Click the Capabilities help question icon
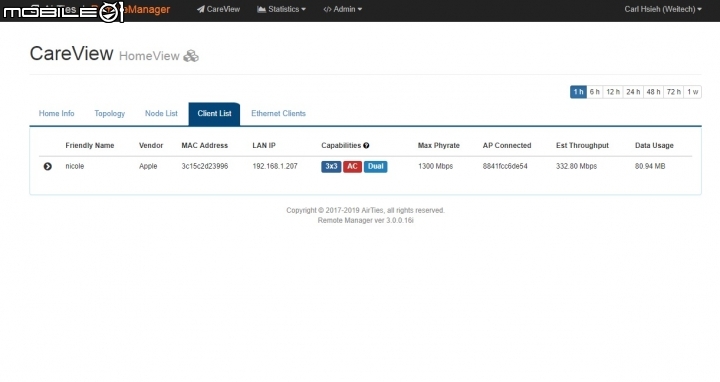Viewport: 720px width, 382px height. [366, 146]
